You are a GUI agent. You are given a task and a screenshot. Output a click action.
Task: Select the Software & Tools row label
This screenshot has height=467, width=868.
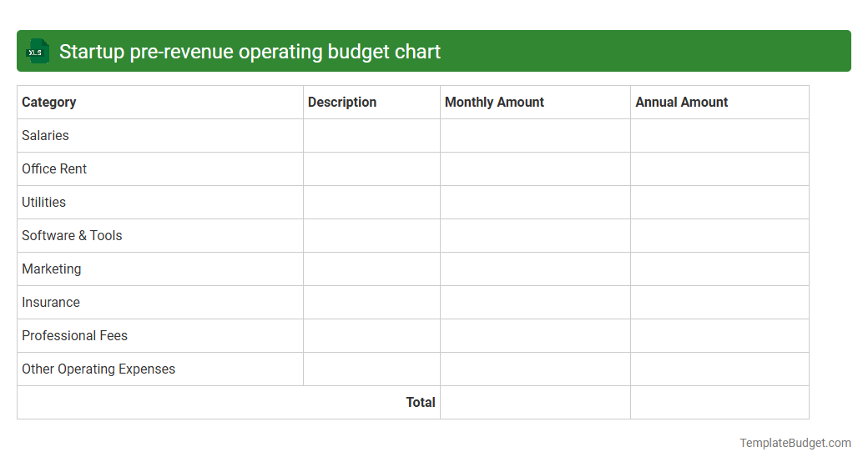point(72,236)
